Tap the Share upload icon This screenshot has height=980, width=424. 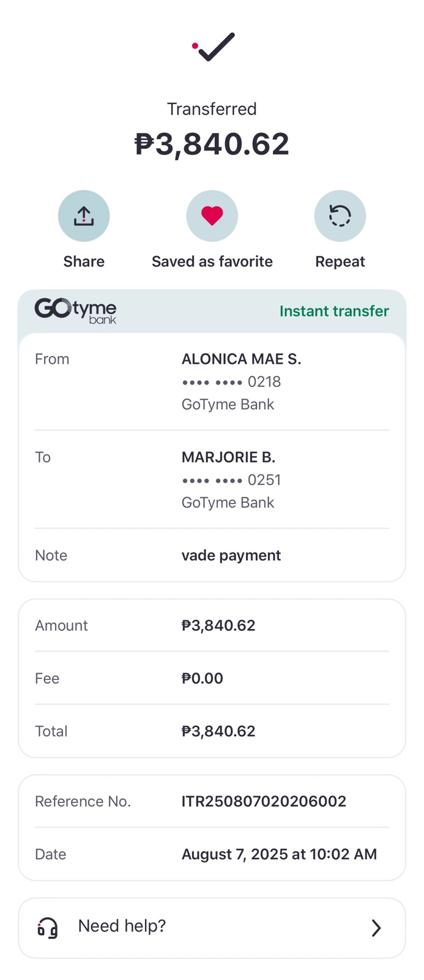pyautogui.click(x=84, y=216)
